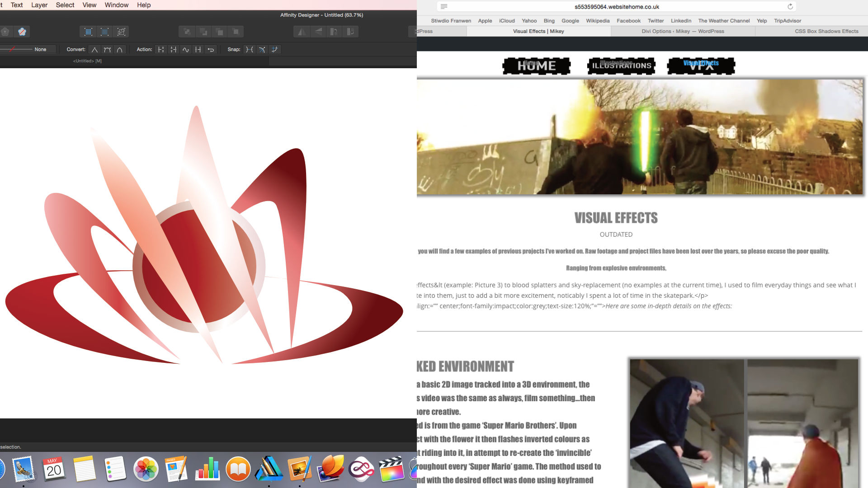Viewport: 868px width, 488px height.
Task: Switch to the CSS Box Shadows Effects tab
Action: (826, 31)
